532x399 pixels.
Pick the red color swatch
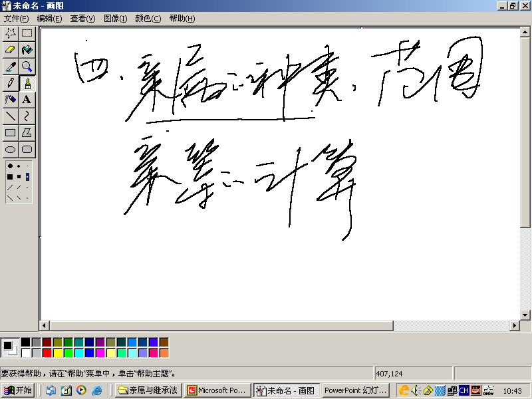coord(47,353)
